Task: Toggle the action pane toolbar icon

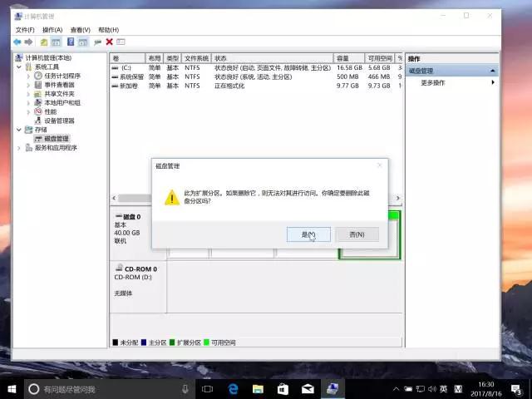Action: coord(83,42)
